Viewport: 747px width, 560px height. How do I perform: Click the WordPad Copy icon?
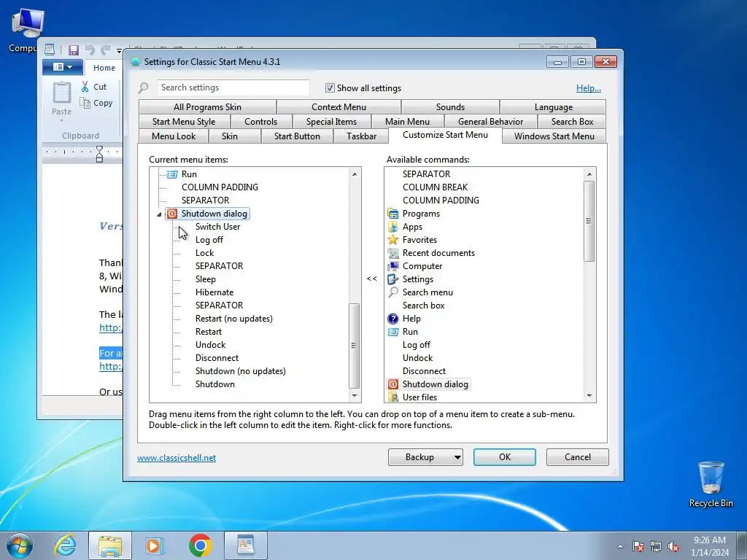click(x=85, y=103)
